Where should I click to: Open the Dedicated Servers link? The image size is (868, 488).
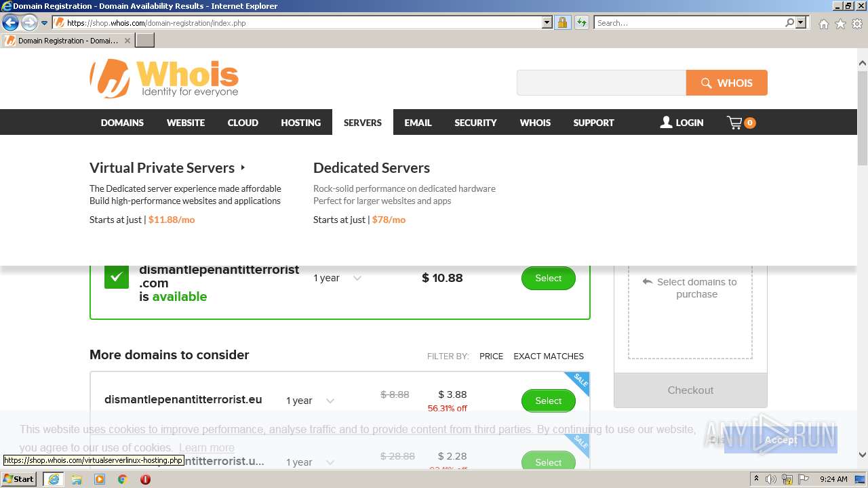[372, 167]
